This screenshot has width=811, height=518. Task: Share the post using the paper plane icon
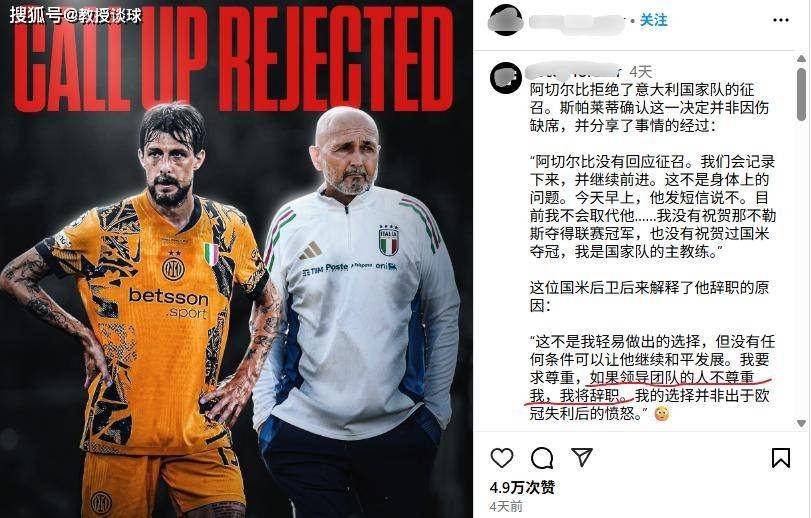pos(582,457)
